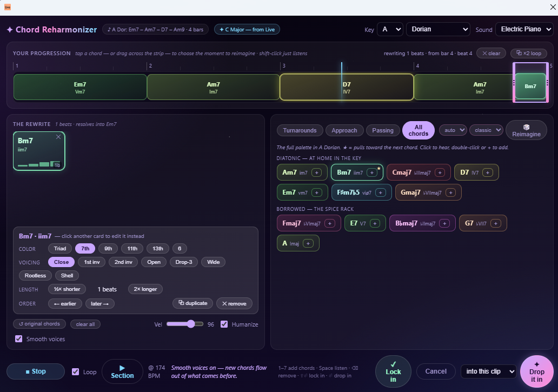Screen dimensions: 558x392
Task: Click the A Dor progression info pill
Action: pyautogui.click(x=155, y=30)
